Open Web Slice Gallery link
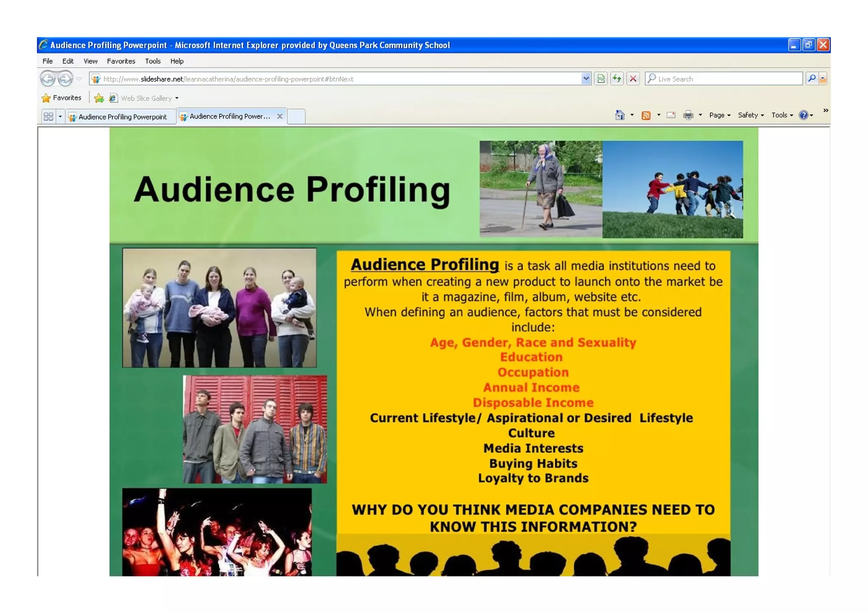The width and height of the screenshot is (868, 613). [146, 98]
